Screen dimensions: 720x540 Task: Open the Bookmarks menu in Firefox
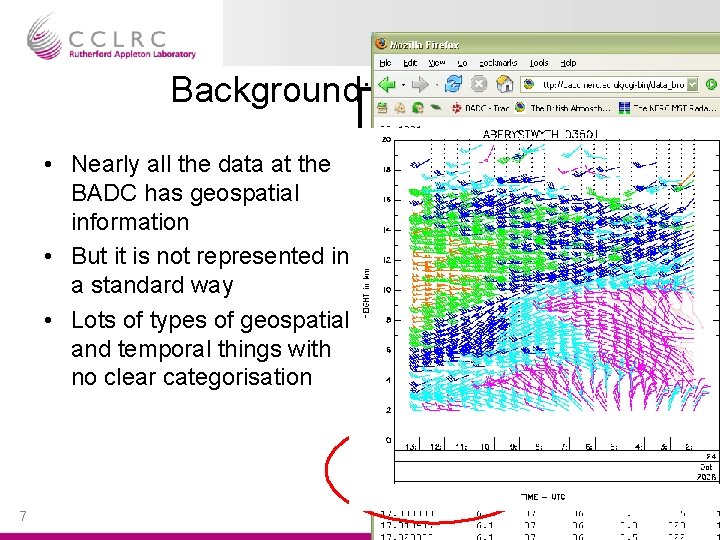(498, 63)
